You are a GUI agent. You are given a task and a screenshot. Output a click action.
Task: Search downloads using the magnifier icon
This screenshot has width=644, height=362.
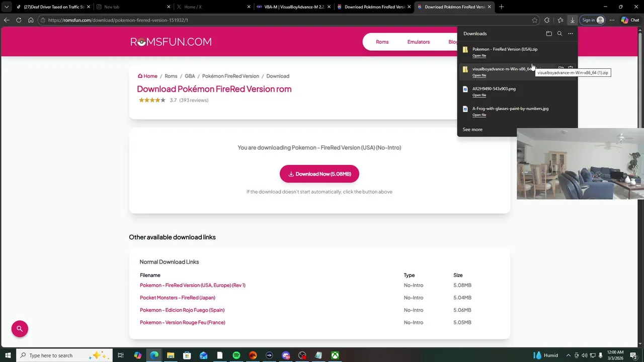(559, 34)
